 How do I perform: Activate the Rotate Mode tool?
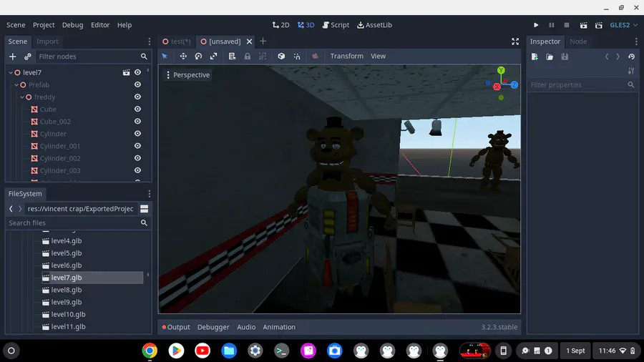click(198, 57)
